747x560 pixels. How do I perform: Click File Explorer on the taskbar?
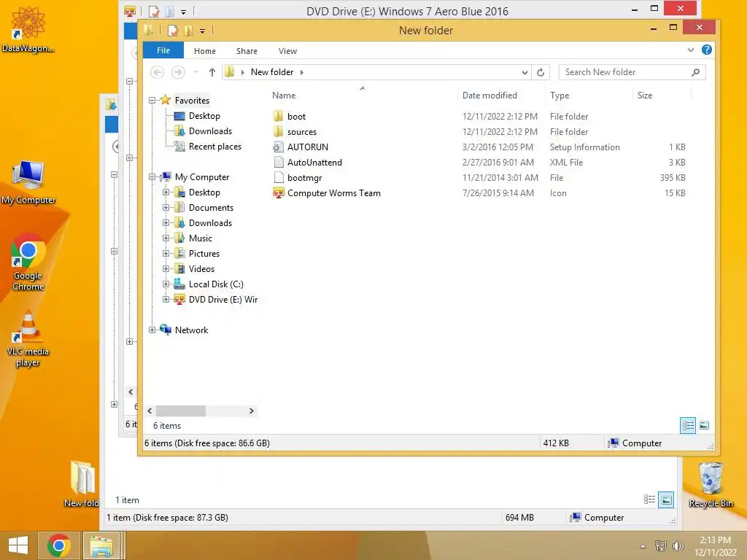tap(101, 545)
